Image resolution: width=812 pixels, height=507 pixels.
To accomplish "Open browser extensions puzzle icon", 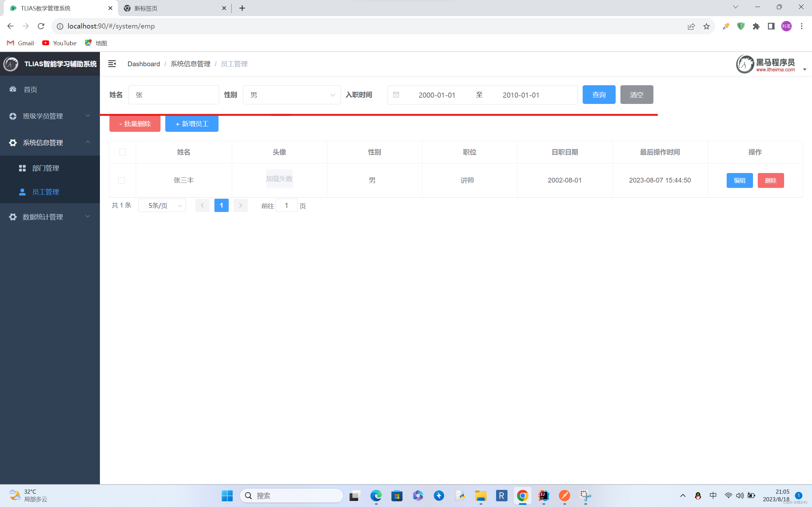I will point(756,26).
